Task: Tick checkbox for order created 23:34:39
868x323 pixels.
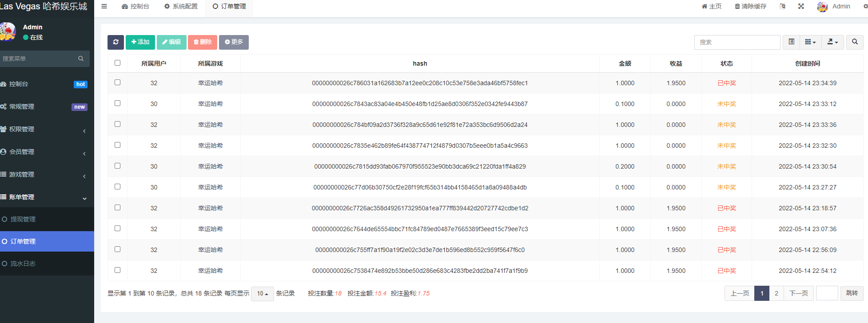Action: 117,83
